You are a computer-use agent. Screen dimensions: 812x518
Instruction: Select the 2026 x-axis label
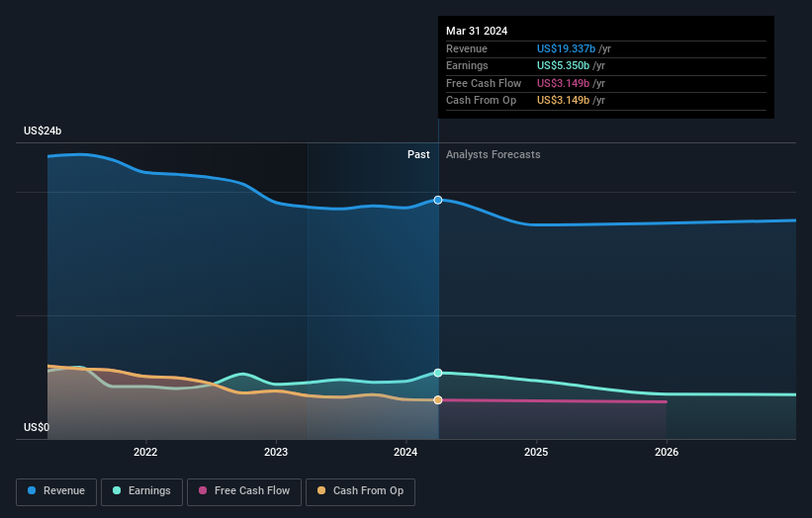point(667,452)
